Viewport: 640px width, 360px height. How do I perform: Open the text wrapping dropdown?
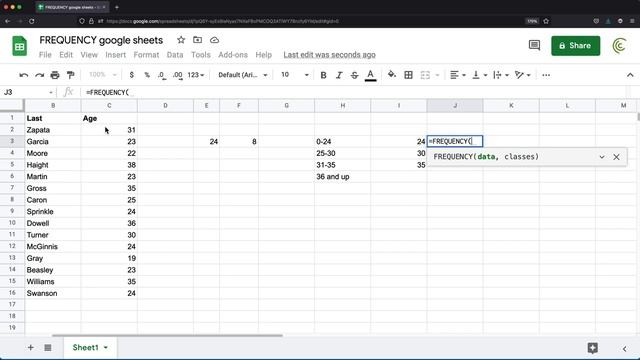(x=501, y=75)
